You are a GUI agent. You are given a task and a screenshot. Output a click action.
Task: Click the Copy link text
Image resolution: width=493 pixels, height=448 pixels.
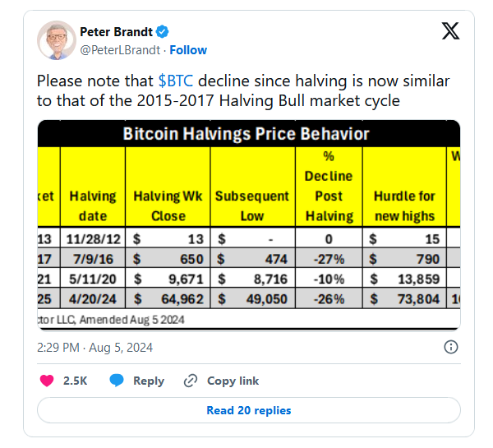pos(233,381)
